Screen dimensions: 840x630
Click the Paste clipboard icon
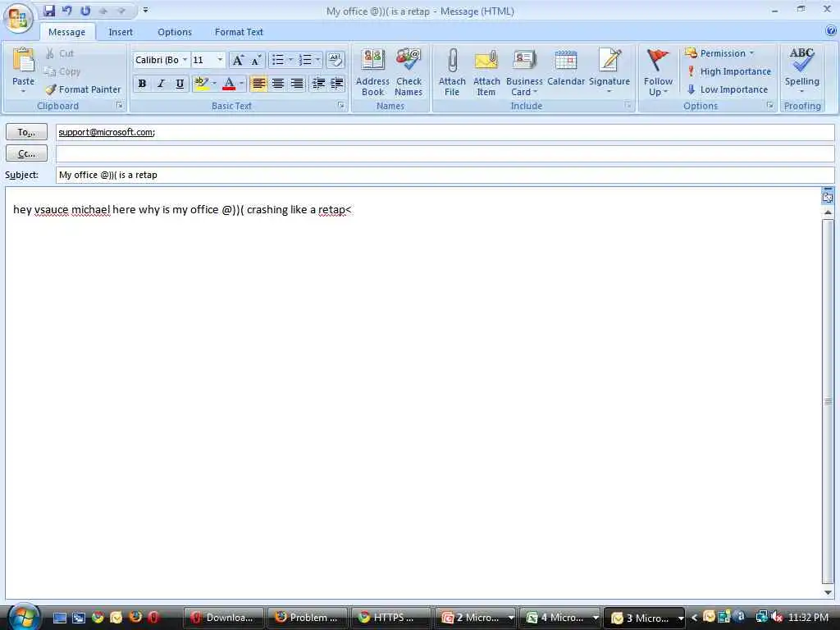(23, 60)
